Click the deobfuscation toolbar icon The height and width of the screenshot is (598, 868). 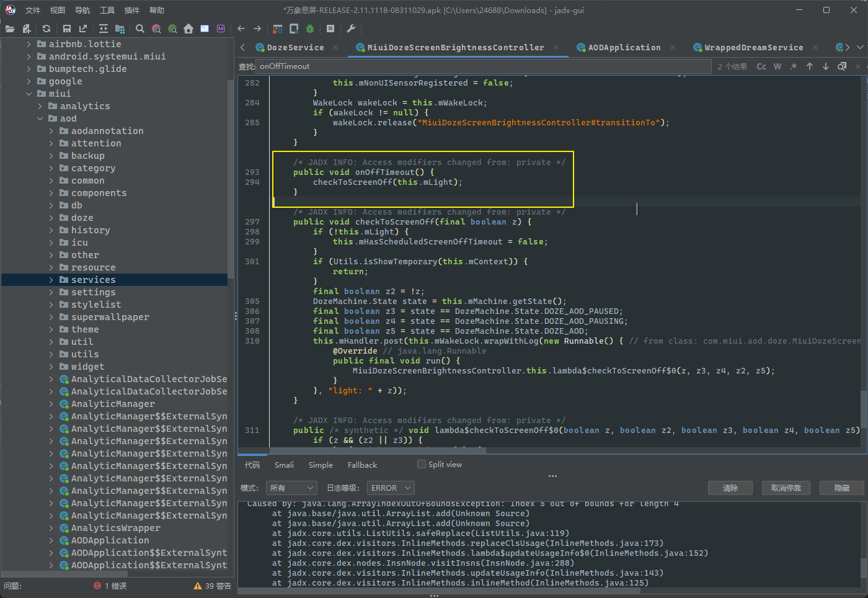(x=278, y=29)
